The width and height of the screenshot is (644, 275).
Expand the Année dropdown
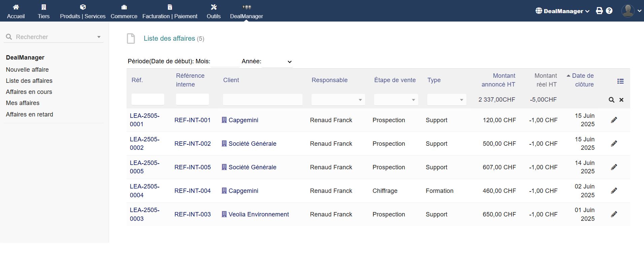(x=277, y=62)
